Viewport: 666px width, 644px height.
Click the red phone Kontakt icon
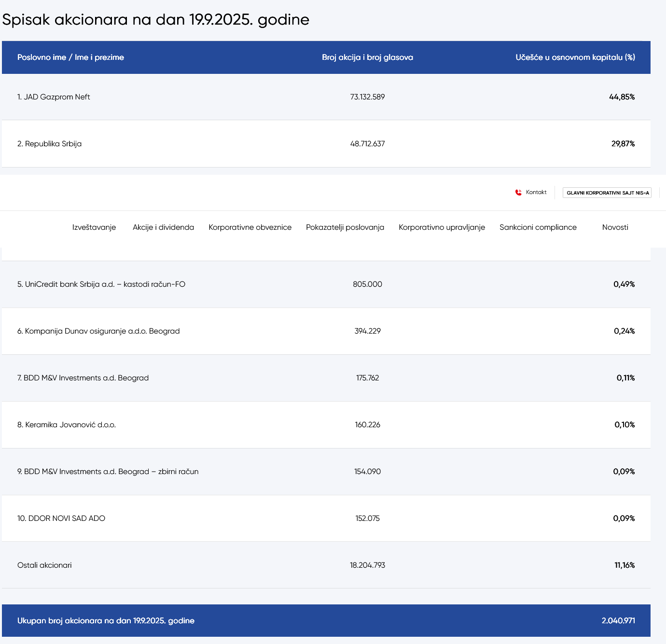(x=517, y=192)
